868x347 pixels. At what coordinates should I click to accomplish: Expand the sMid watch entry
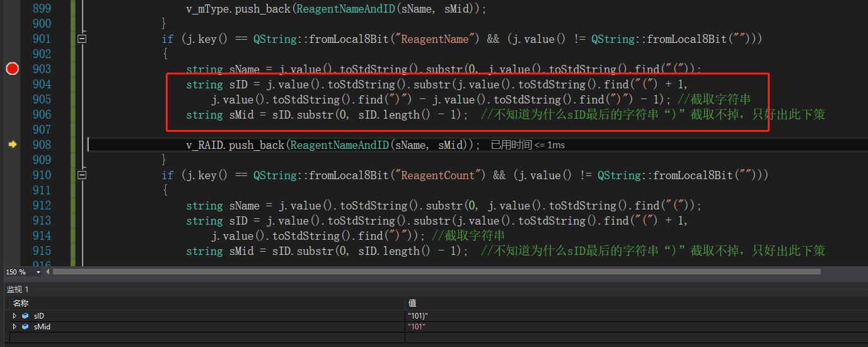click(16, 326)
